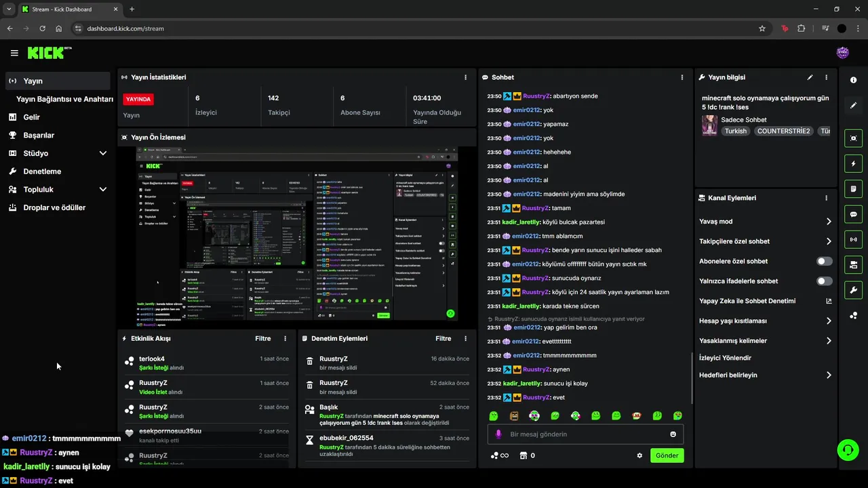
Task: Toggle the lightning activity widget in right rail
Action: tap(853, 163)
